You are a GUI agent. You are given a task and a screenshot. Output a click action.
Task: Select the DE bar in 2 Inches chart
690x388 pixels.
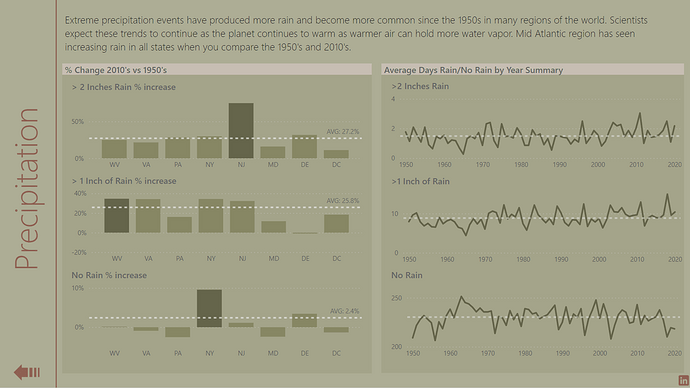pyautogui.click(x=305, y=146)
